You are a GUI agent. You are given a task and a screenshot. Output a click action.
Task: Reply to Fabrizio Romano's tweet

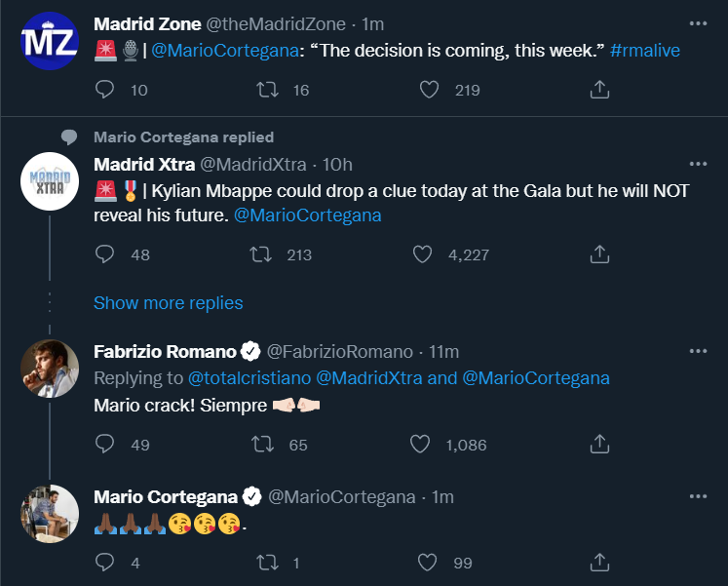(x=107, y=445)
